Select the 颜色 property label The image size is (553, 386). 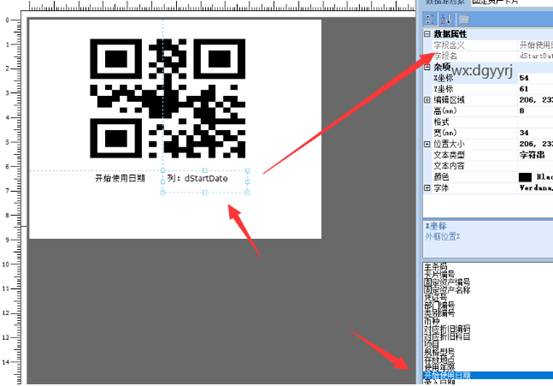click(441, 177)
